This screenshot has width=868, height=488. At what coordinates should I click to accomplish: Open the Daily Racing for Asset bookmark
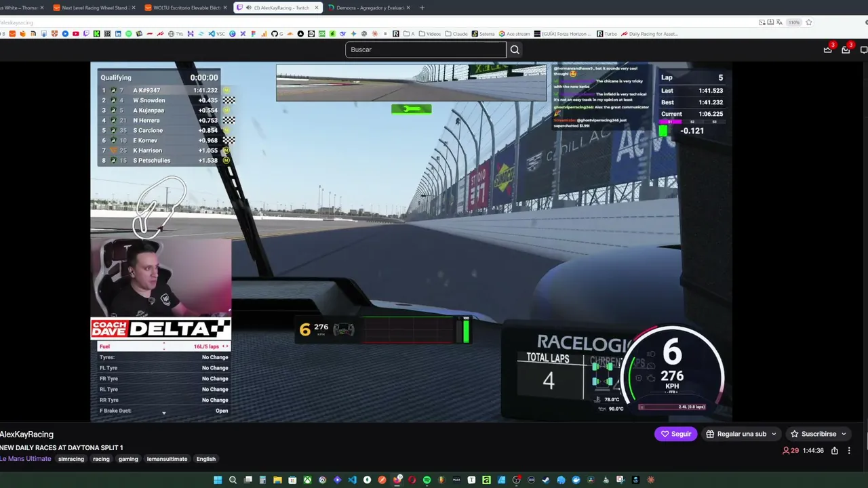[x=650, y=34]
